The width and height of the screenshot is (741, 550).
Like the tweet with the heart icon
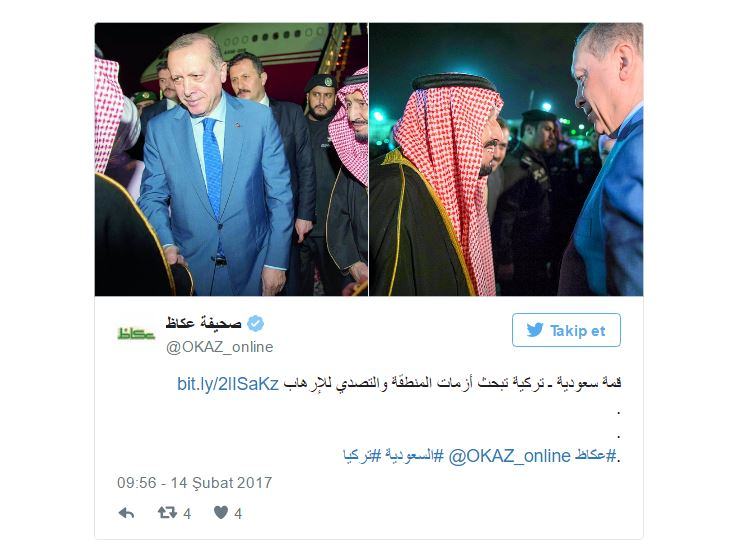[221, 512]
